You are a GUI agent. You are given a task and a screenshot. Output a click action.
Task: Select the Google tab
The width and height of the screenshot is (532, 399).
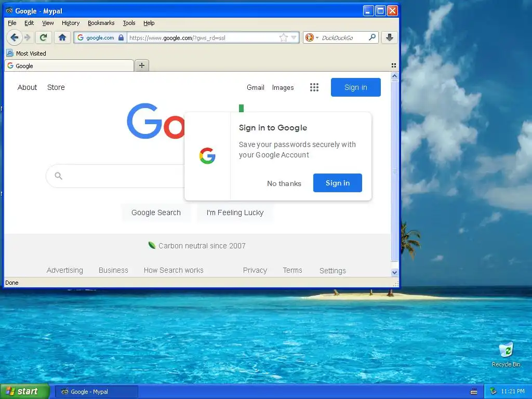pos(69,65)
